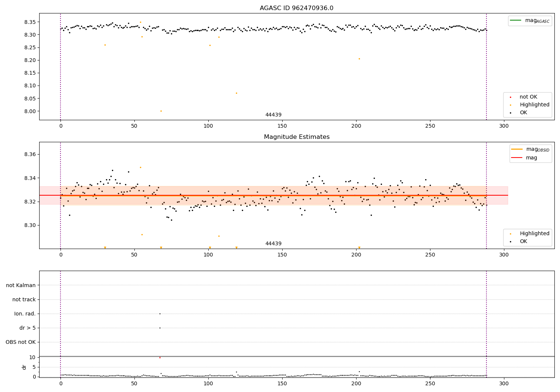Click middle plot orange point at 8.29 near x=107
This screenshot has height=392, width=560.
click(x=219, y=236)
